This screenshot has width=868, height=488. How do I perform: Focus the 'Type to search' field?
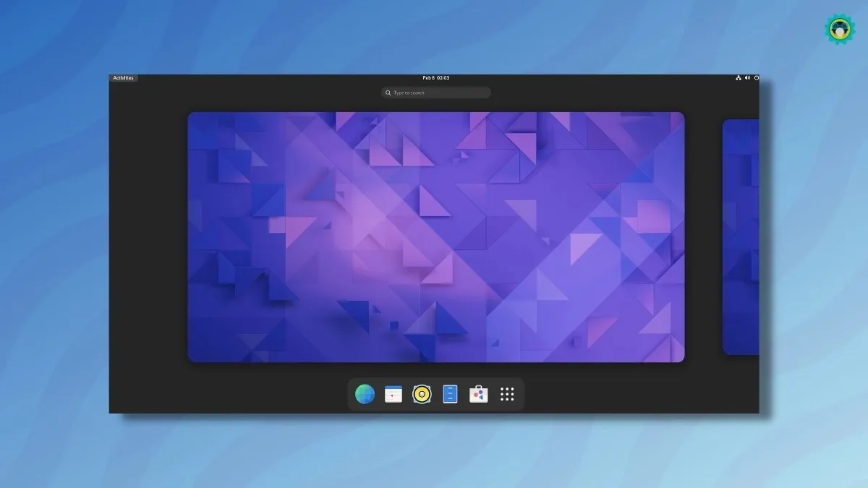[x=436, y=93]
